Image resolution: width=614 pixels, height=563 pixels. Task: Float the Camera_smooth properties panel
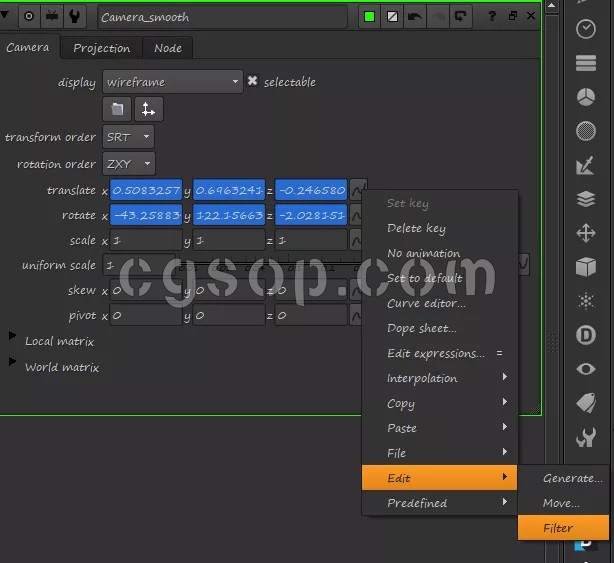click(513, 16)
